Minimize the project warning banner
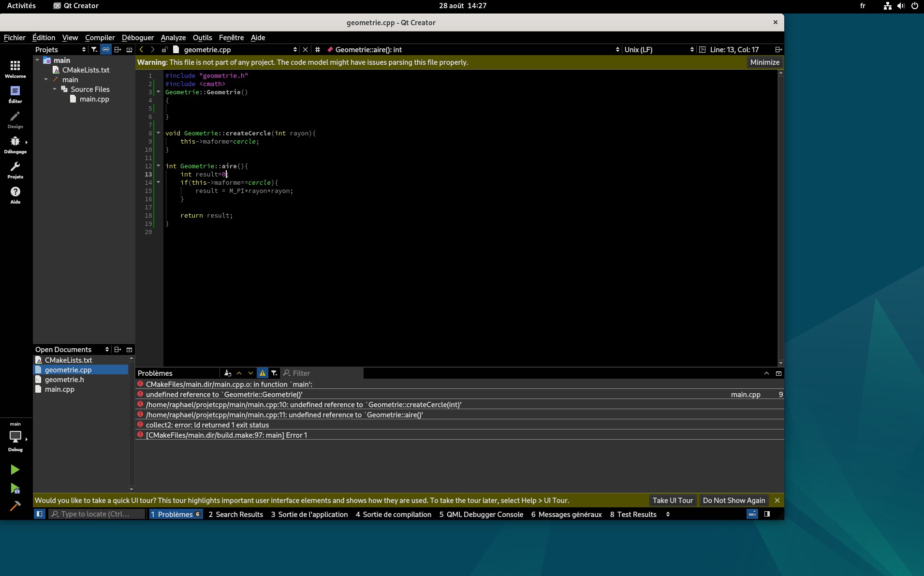 pos(764,62)
